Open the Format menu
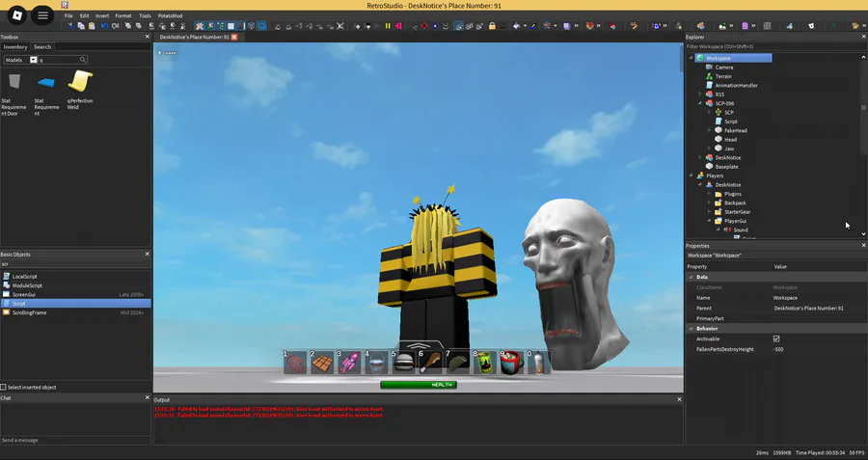 click(x=123, y=15)
